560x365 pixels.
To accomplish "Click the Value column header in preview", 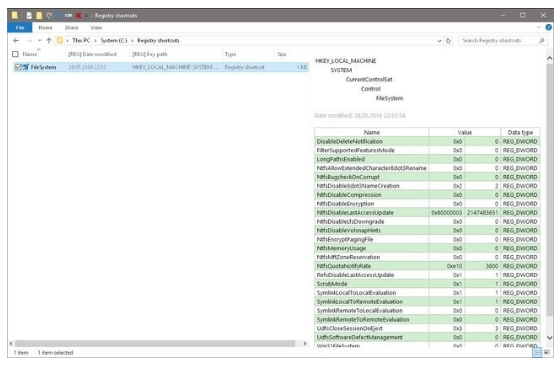I will 465,132.
